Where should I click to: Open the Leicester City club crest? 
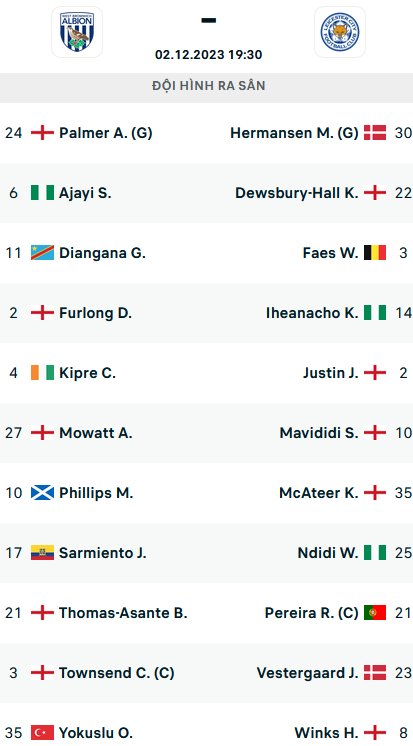pyautogui.click(x=340, y=32)
